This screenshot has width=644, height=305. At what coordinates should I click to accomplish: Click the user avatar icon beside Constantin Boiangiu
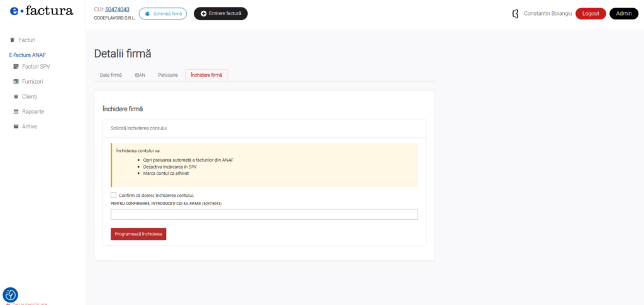click(x=516, y=13)
